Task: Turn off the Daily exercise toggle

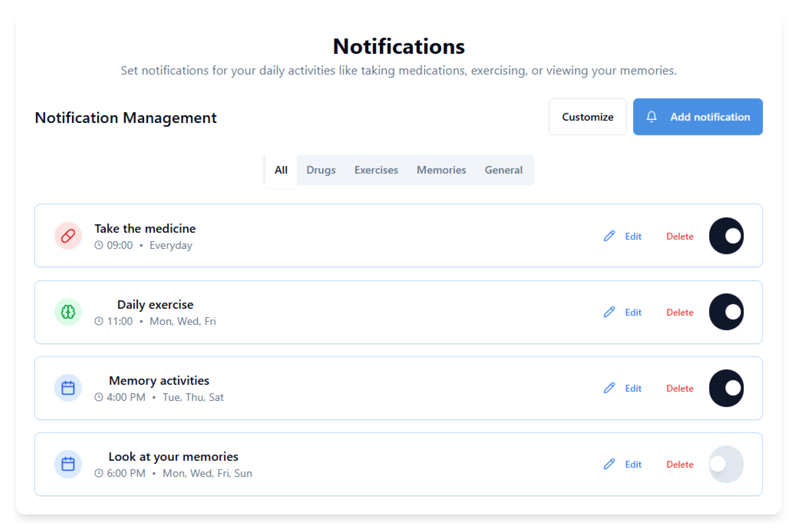Action: tap(726, 312)
